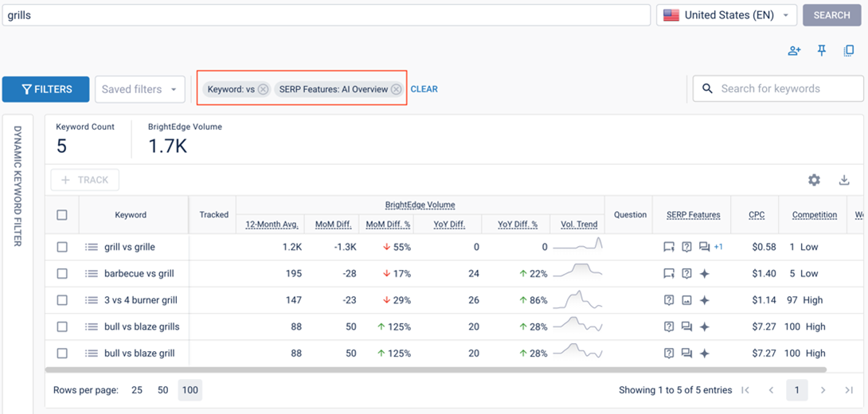868x414 pixels.
Task: Open list menu icon for 'grill vs grille'
Action: pos(92,247)
